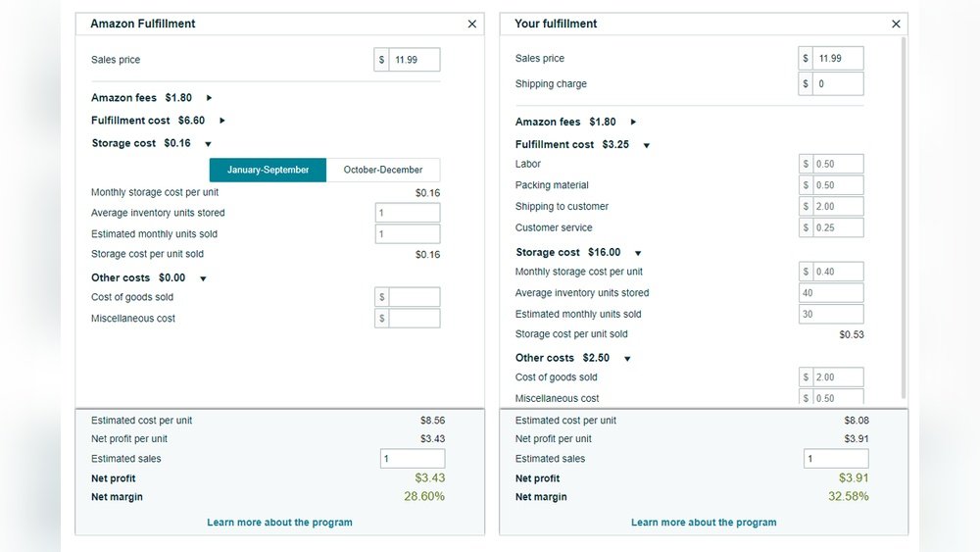Close the Amazon Fulfillment panel

coord(472,24)
